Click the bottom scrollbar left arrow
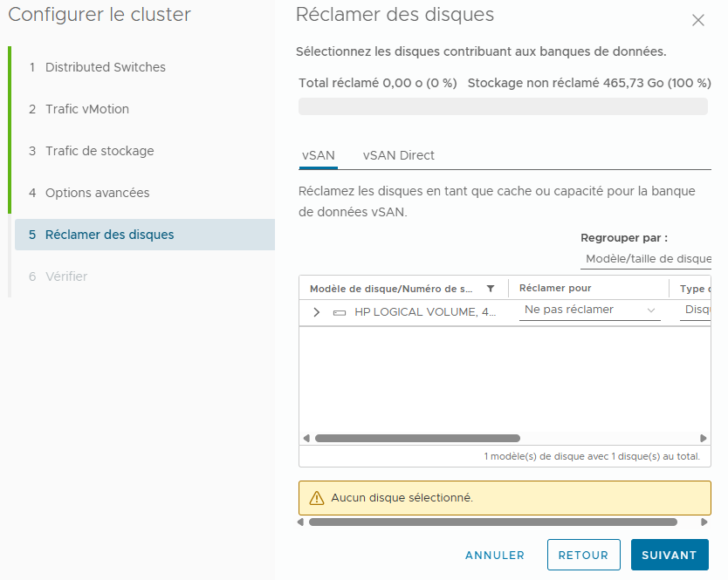 tap(300, 522)
